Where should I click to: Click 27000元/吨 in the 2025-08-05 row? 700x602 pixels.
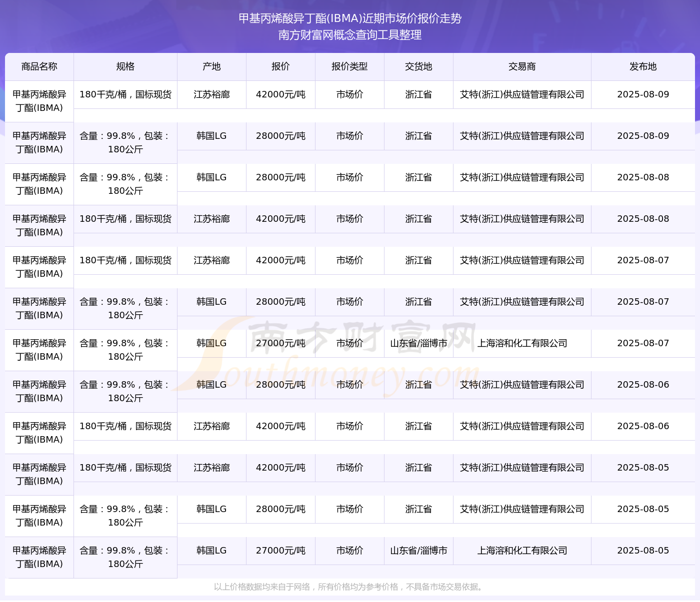[x=280, y=551]
